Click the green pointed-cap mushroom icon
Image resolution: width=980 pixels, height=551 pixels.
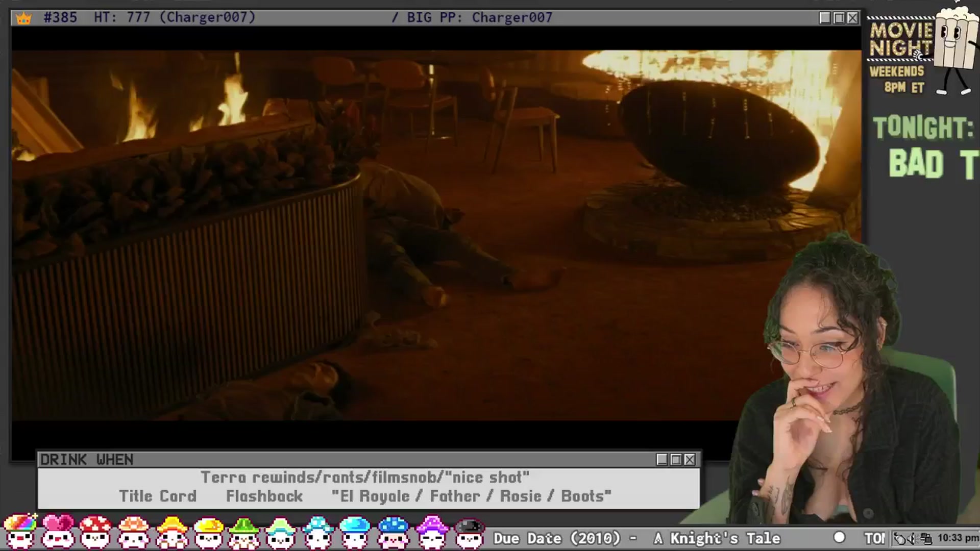244,532
